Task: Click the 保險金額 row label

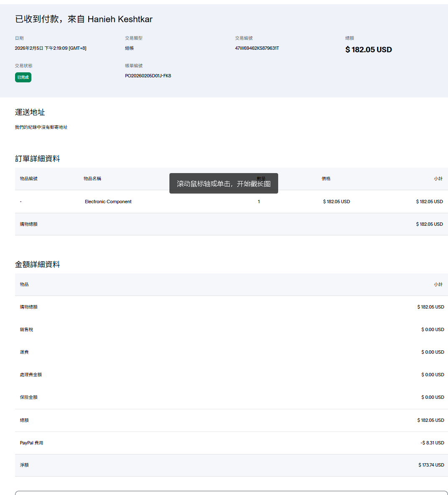Action: click(x=28, y=397)
